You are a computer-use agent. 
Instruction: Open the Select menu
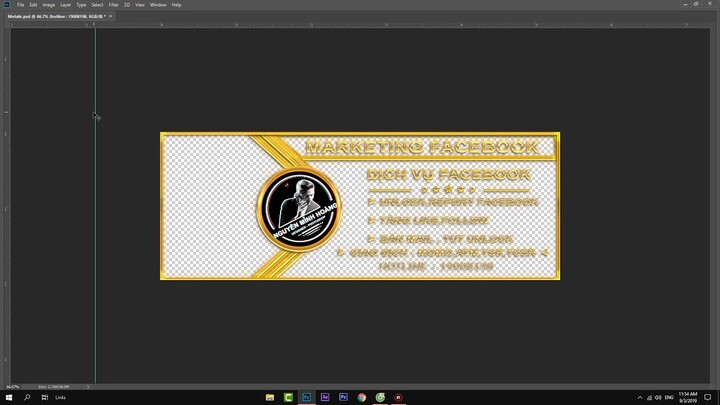point(97,5)
